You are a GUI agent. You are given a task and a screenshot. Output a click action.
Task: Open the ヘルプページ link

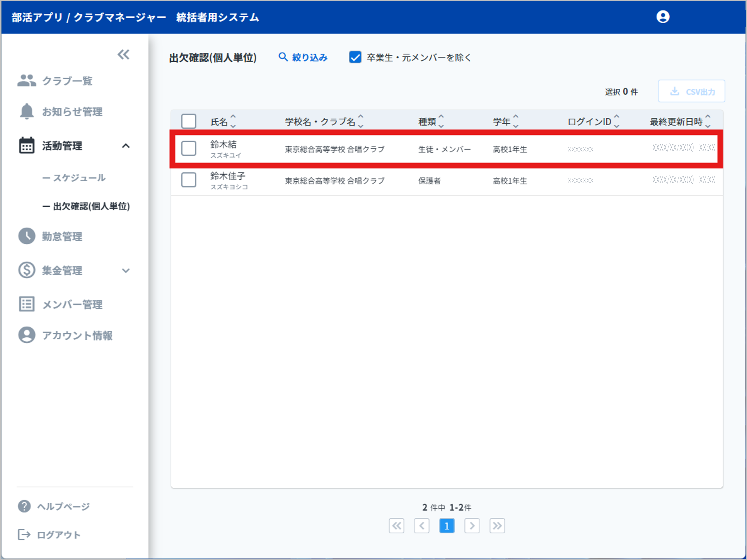coord(63,506)
